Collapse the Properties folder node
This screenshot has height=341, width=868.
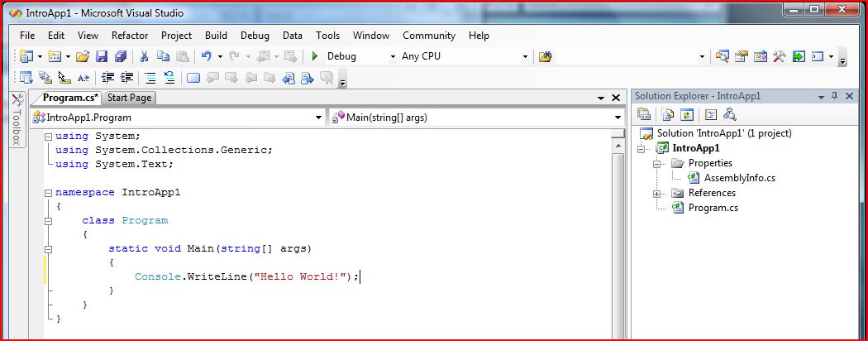click(657, 164)
